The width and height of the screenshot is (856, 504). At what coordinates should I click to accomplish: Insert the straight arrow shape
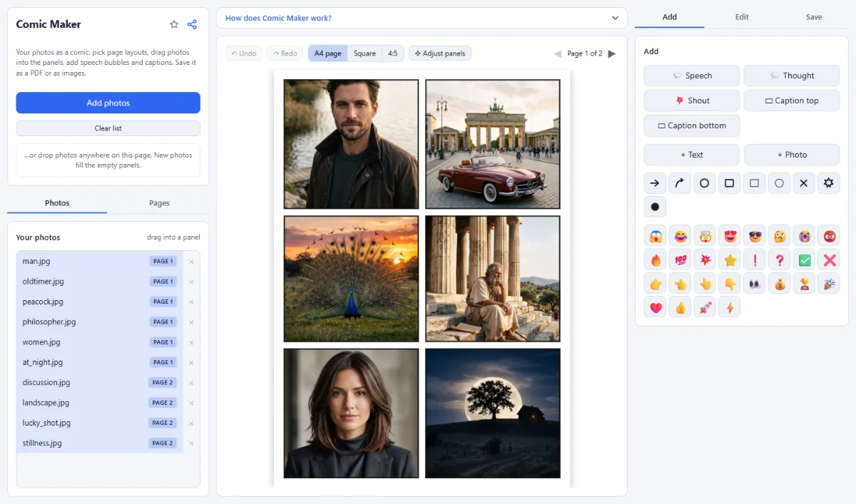tap(654, 183)
